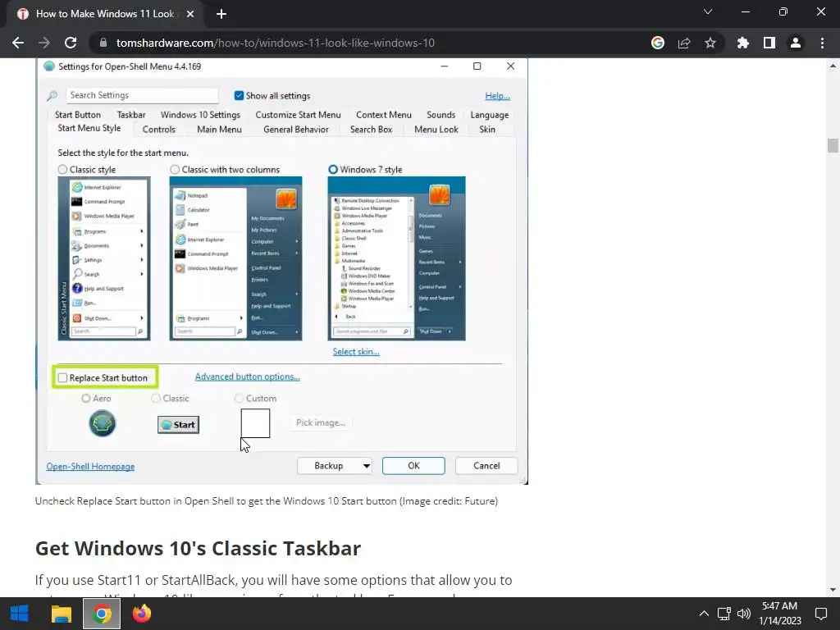Toggle the 'Show all settings' checkbox
Viewport: 840px width, 630px height.
coord(239,95)
